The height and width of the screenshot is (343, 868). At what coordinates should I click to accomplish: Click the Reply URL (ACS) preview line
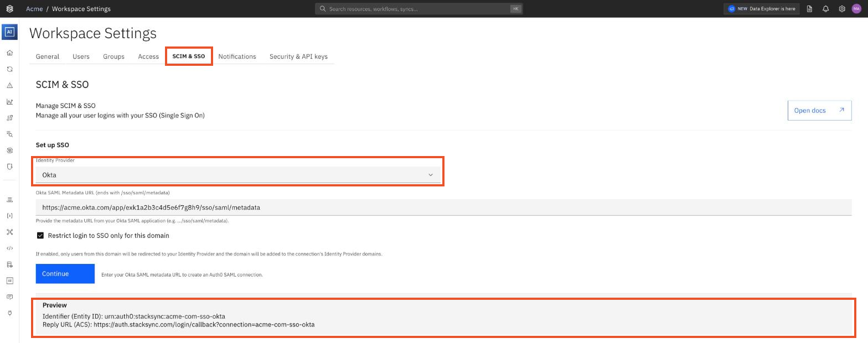[178, 325]
